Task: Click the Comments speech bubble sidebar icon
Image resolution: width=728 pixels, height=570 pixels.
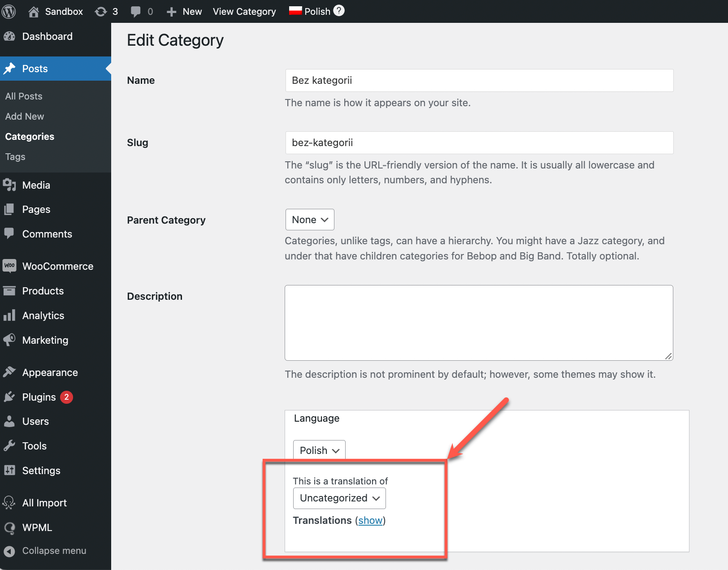Action: tap(9, 233)
